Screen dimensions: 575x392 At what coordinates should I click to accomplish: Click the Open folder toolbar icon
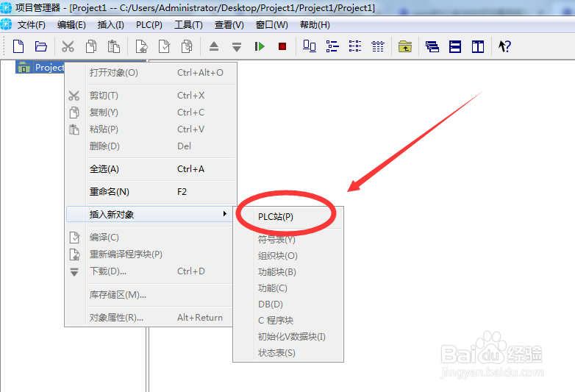[x=41, y=46]
